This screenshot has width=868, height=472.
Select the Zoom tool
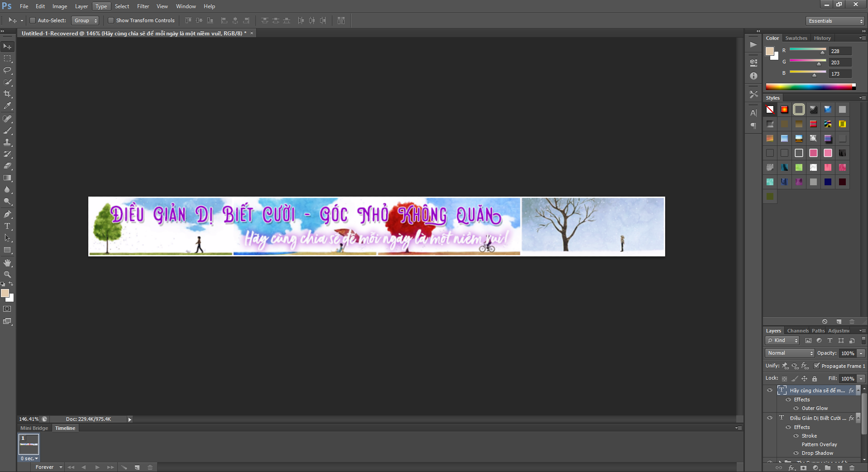(x=7, y=275)
